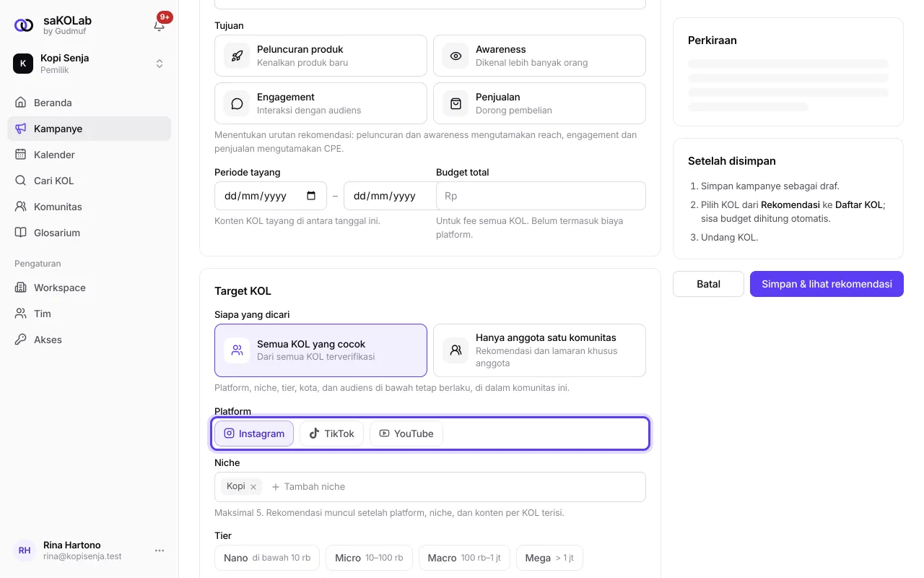924x578 pixels.
Task: Select the Micro tier chip
Action: tap(369, 558)
